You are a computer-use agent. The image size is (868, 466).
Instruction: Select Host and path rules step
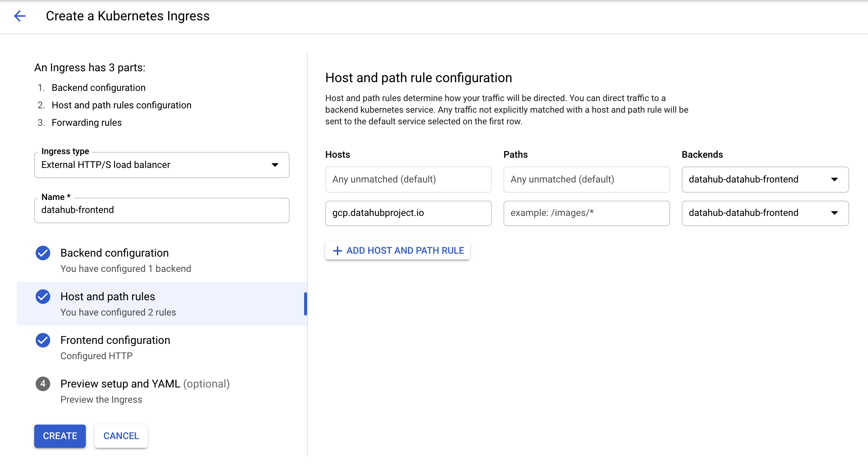click(108, 297)
